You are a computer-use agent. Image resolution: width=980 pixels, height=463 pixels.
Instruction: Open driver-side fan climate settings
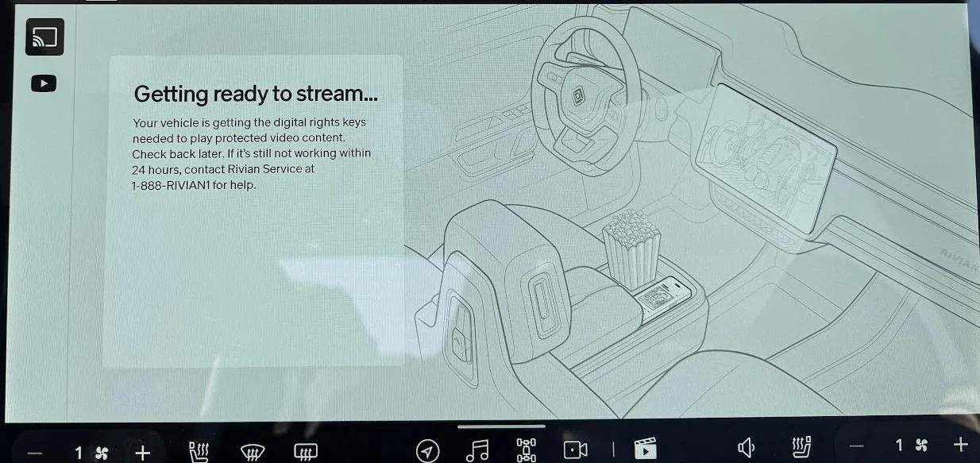pyautogui.click(x=102, y=453)
